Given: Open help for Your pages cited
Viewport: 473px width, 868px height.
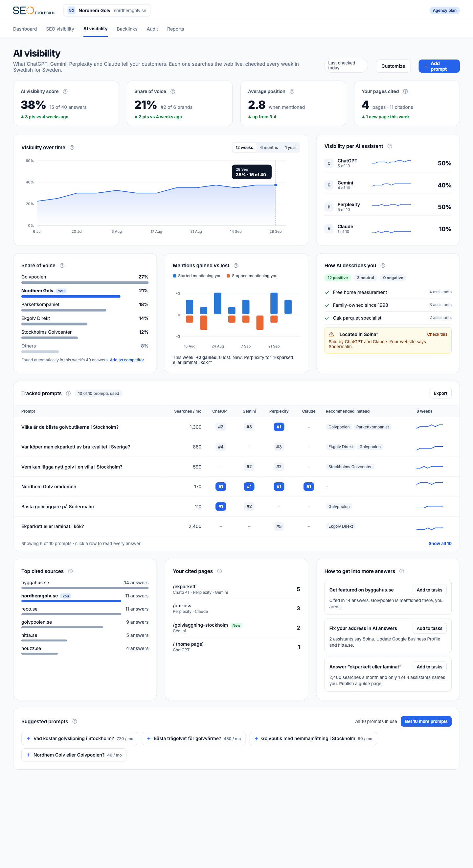Looking at the screenshot, I should coord(405,91).
